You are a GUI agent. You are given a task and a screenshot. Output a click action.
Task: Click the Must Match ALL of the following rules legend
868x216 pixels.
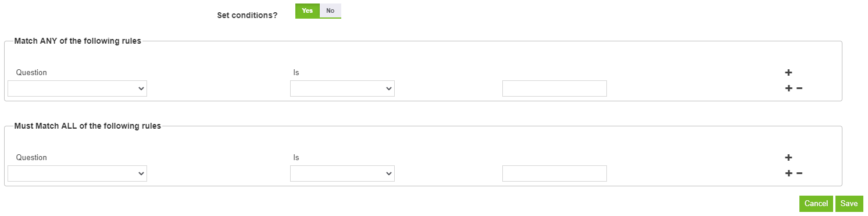tap(87, 126)
